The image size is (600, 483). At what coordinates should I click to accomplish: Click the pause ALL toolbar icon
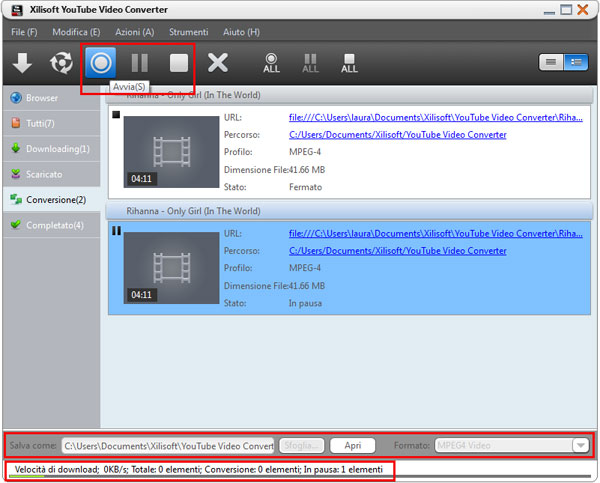tap(310, 63)
